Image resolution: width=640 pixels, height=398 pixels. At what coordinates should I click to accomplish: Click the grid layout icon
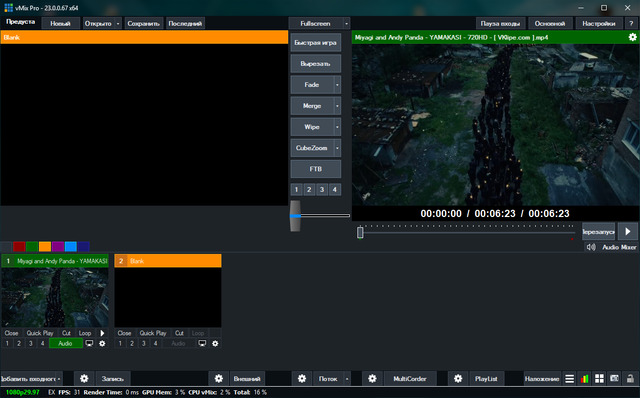coord(599,379)
